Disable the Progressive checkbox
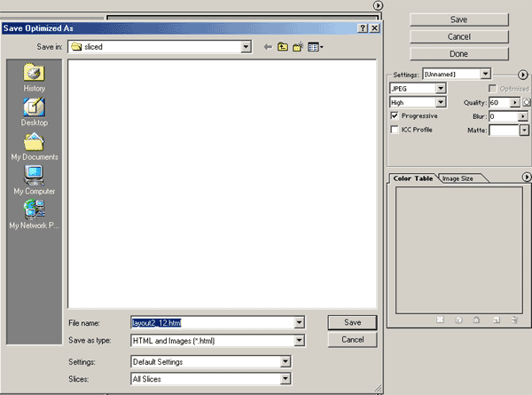532x395 pixels. coord(395,115)
